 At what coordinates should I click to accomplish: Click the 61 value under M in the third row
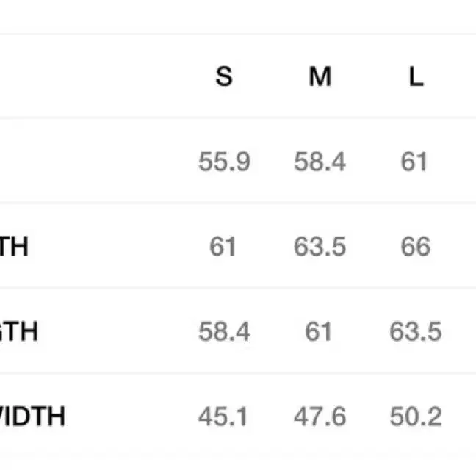coord(318,331)
